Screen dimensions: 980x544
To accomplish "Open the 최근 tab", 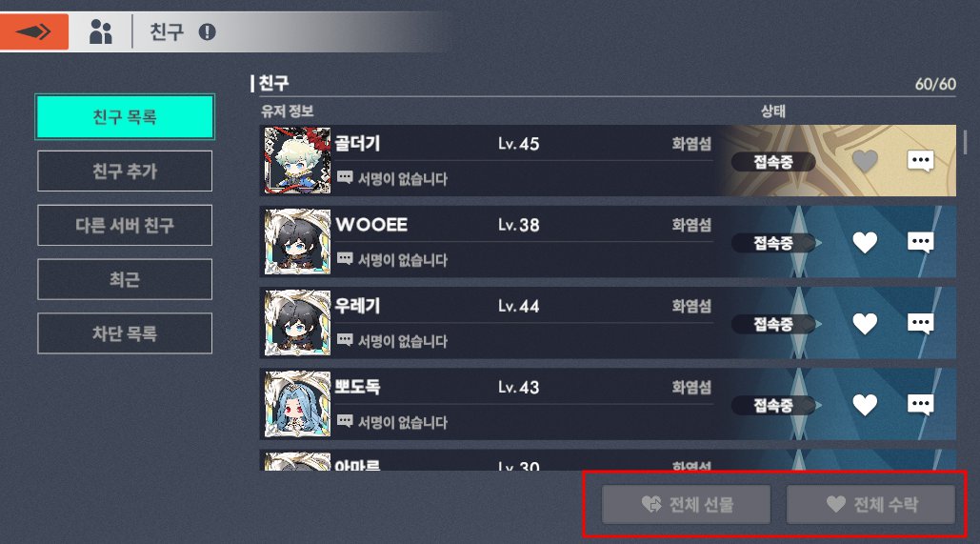I will pos(125,279).
